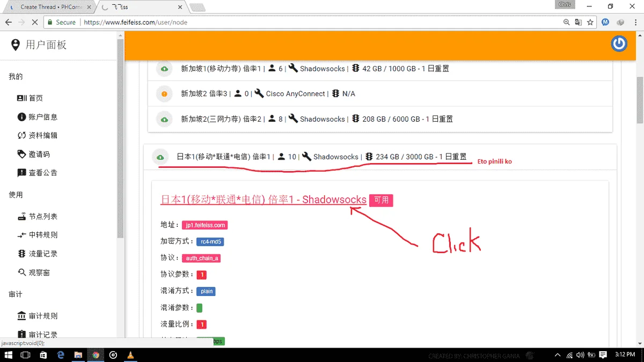The image size is (644, 362).
Task: Click the wrench icon in the 新加坡2 倍率3 row
Action: click(259, 93)
